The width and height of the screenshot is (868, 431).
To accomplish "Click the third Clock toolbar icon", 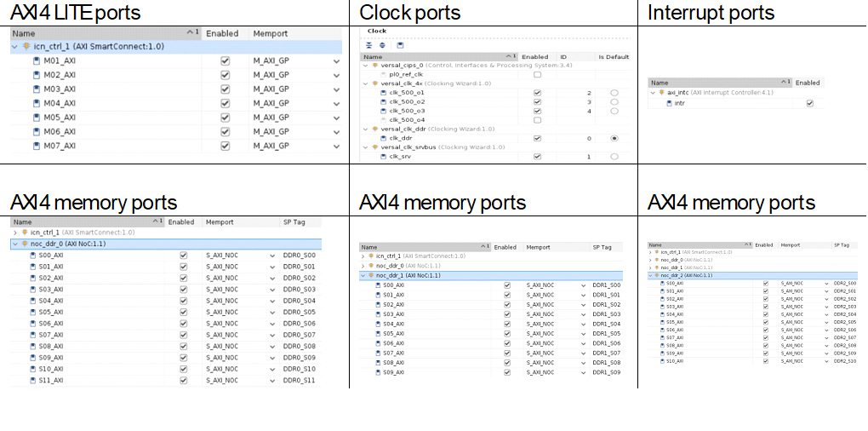I will coord(401,44).
